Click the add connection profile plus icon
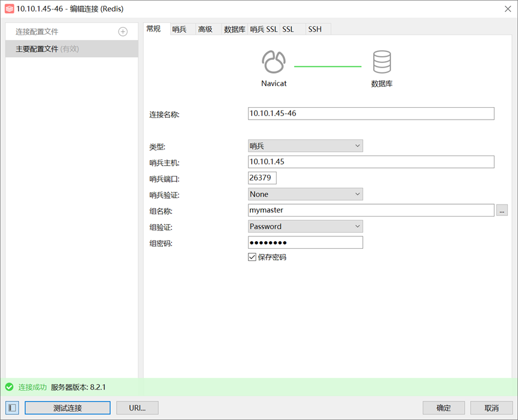Screen dimensions: 518x420 [123, 32]
